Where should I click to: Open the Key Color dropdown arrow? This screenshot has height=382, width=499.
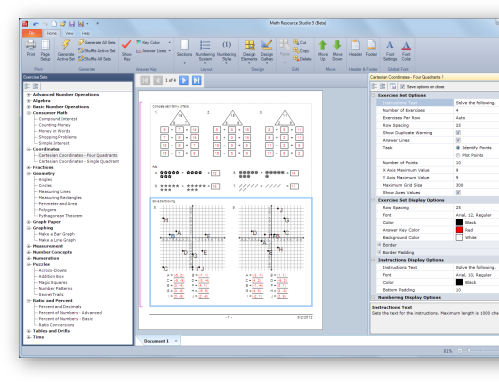click(169, 43)
